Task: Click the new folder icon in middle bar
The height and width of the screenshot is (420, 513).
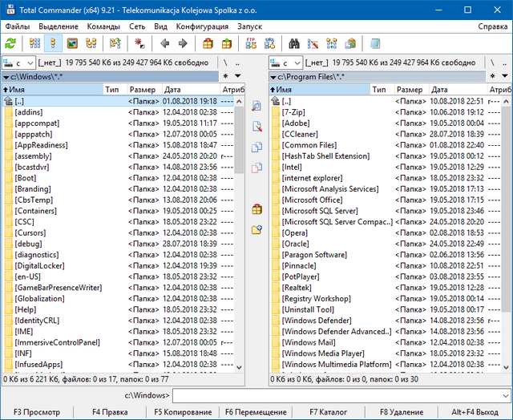Action: 256,230
